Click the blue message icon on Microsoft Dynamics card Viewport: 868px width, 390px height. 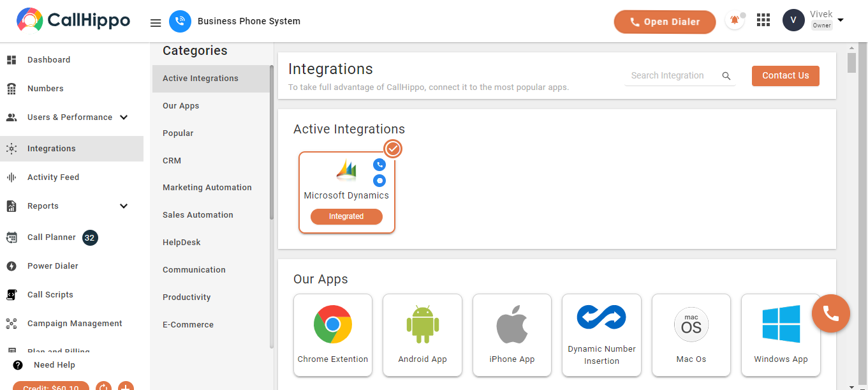pos(379,181)
